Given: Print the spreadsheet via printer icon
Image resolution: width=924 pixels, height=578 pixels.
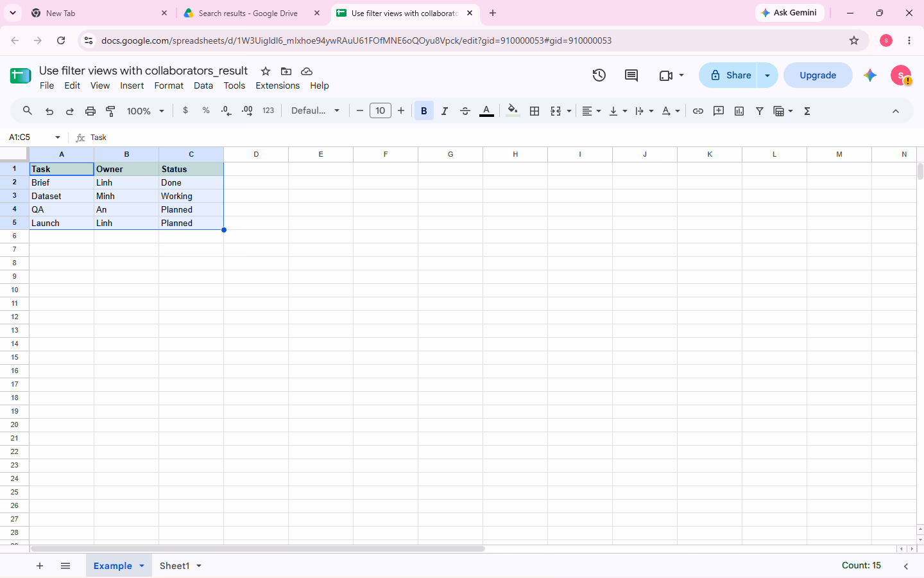Looking at the screenshot, I should pyautogui.click(x=90, y=111).
